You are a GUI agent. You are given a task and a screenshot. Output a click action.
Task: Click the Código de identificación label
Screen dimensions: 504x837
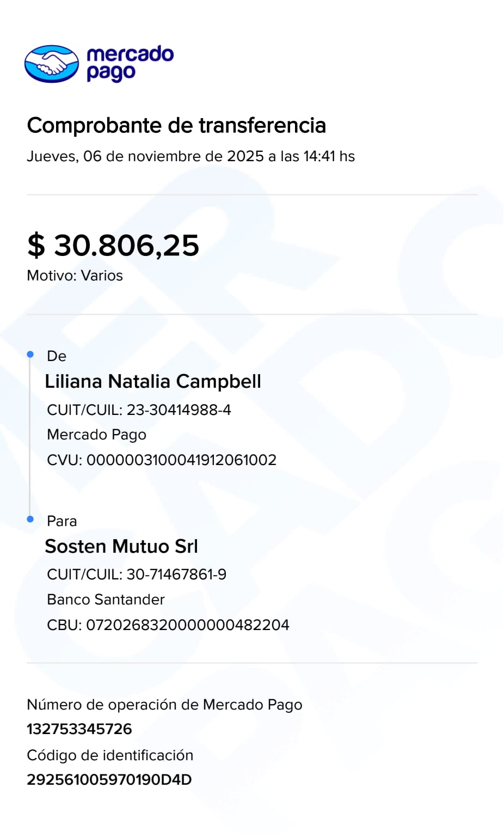click(110, 755)
